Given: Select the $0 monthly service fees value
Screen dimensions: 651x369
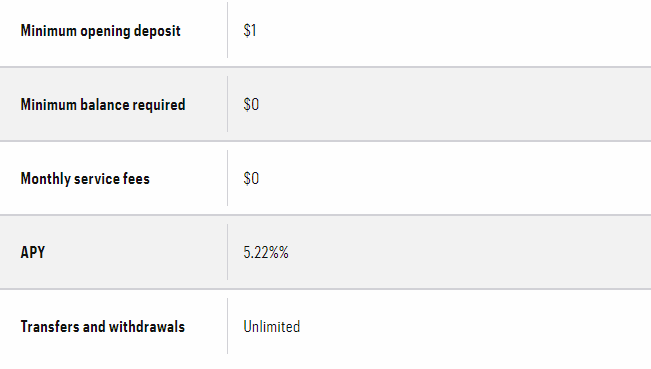Looking at the screenshot, I should [x=251, y=178].
